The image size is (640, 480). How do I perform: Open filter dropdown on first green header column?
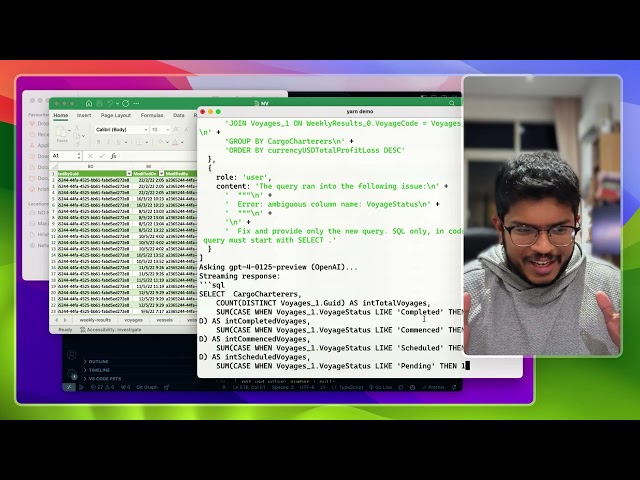pyautogui.click(x=129, y=174)
